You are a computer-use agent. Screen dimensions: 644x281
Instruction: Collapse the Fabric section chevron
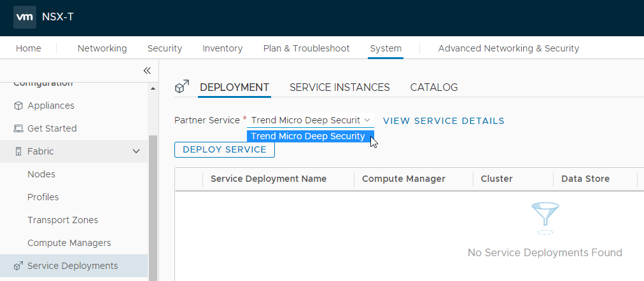click(x=136, y=151)
